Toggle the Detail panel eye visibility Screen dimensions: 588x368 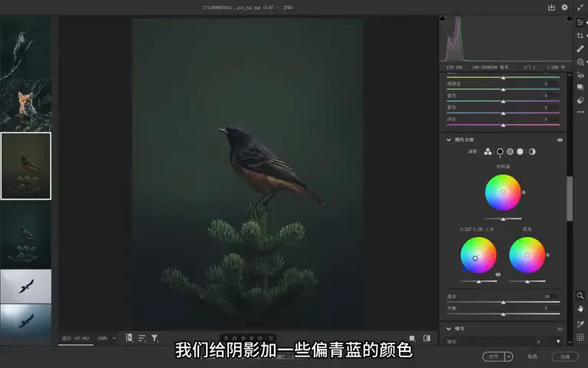560,329
